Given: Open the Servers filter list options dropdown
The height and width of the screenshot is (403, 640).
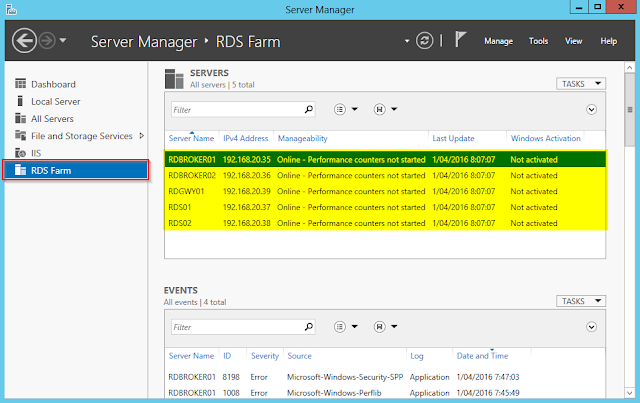Looking at the screenshot, I should pyautogui.click(x=341, y=109).
